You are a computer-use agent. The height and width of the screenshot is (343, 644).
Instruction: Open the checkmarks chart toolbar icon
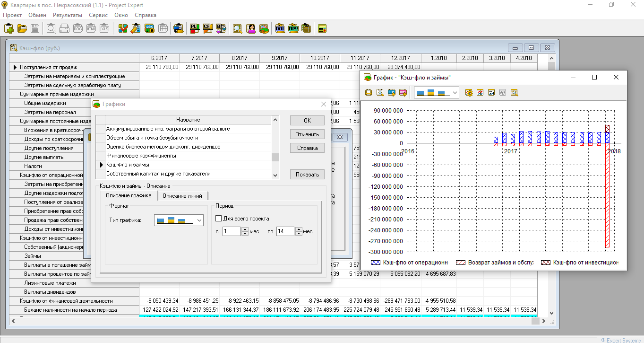pos(123,28)
